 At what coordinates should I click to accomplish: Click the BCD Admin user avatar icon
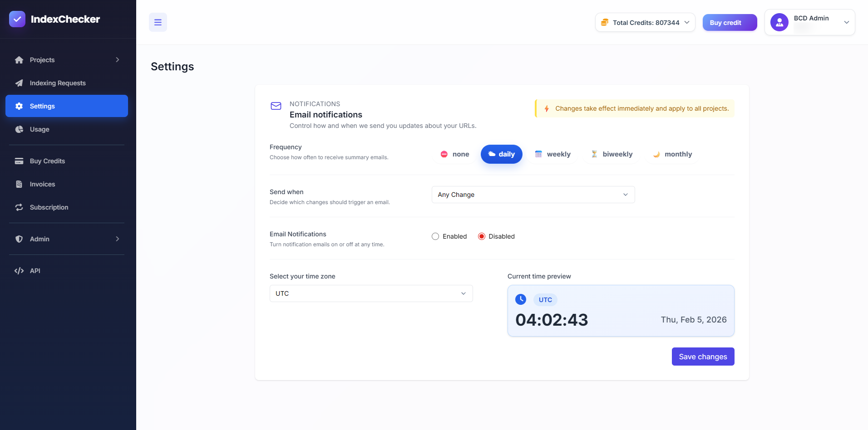(x=779, y=22)
